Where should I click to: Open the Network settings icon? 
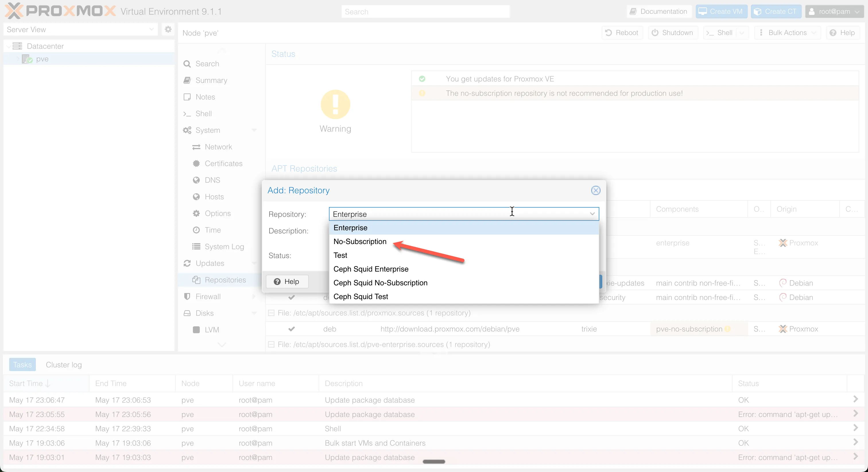point(196,147)
